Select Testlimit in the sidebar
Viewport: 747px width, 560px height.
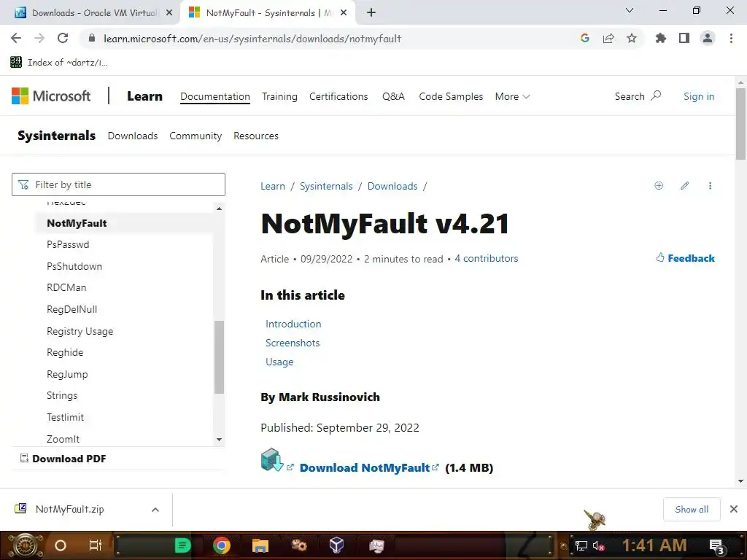(65, 417)
